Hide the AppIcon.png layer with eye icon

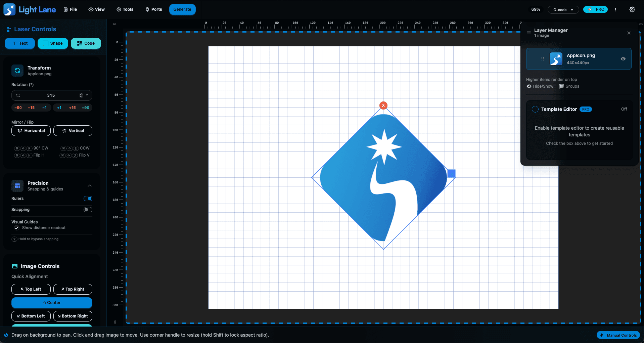click(x=623, y=59)
